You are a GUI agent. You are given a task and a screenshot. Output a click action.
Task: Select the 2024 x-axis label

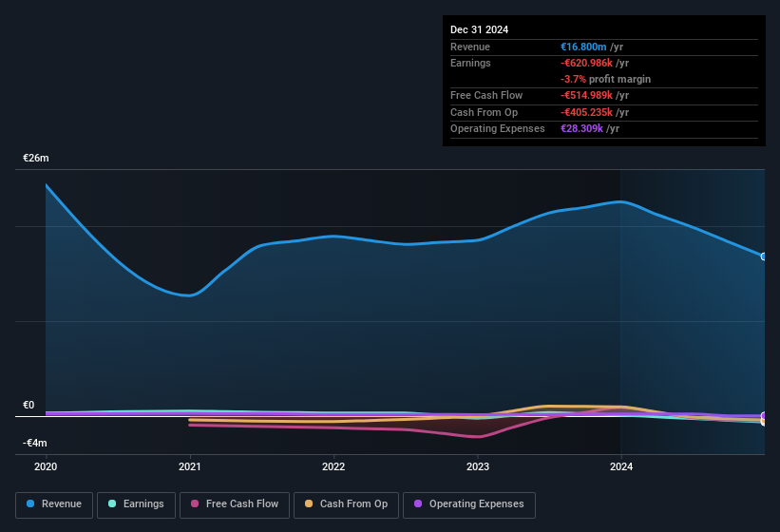621,466
